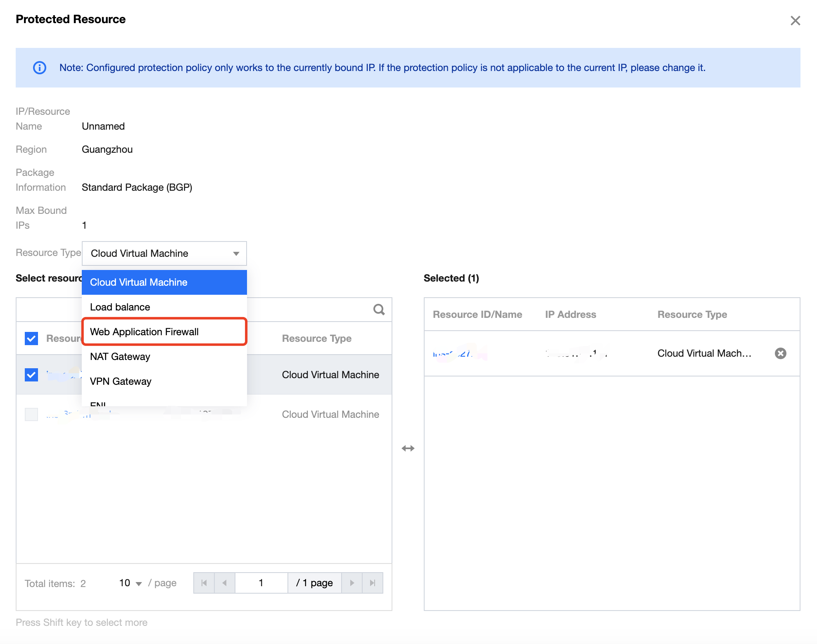Click the search magnifier icon
The width and height of the screenshot is (817, 644).
point(379,310)
